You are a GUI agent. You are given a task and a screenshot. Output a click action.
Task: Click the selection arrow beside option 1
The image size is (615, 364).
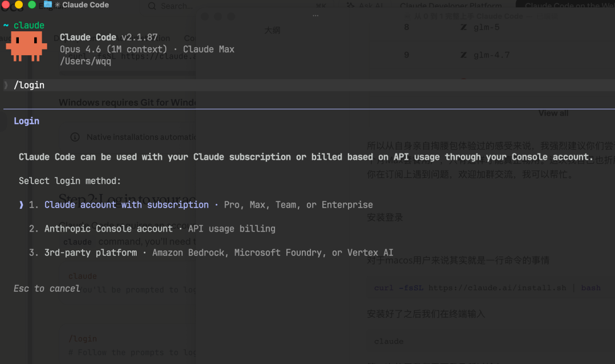coord(22,205)
